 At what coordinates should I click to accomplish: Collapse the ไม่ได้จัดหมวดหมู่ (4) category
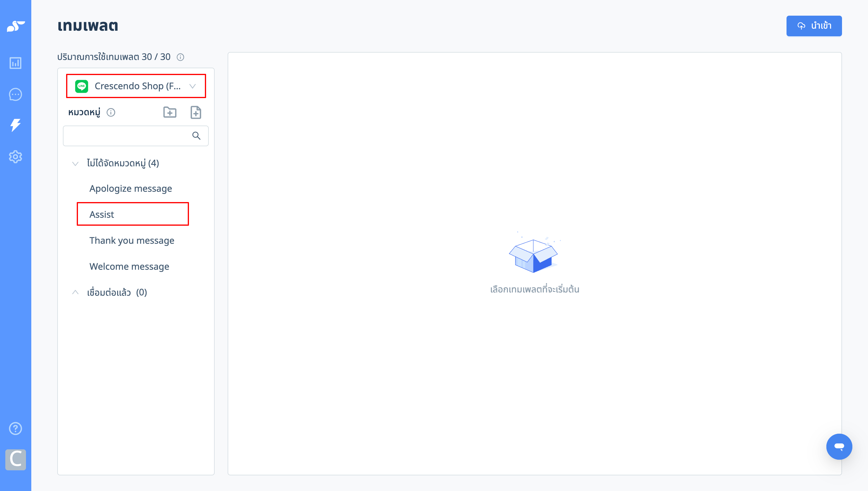click(76, 164)
